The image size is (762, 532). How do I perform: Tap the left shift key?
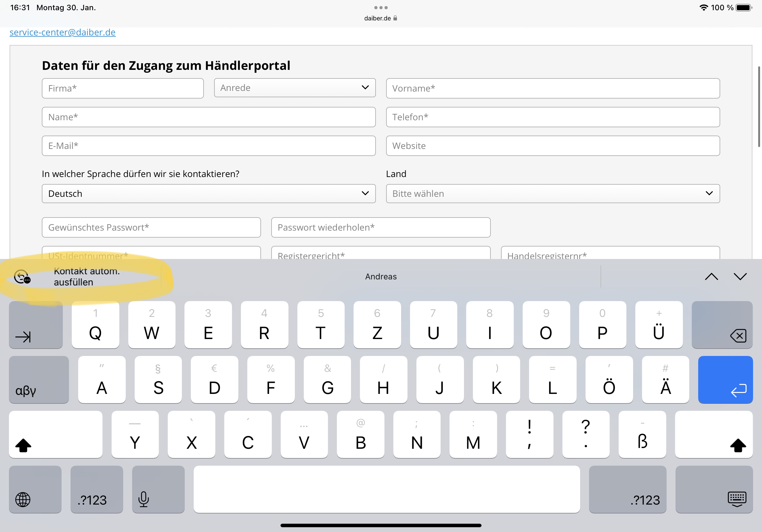(56, 434)
